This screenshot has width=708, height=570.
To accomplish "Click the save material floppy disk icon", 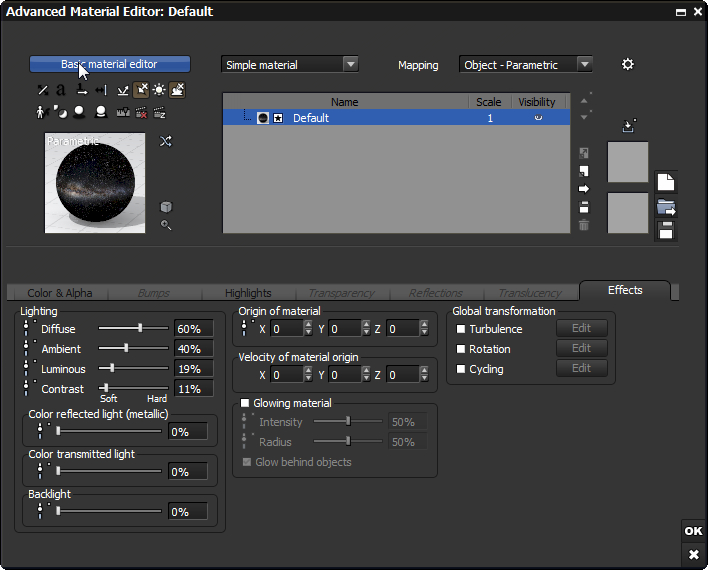I will pyautogui.click(x=666, y=231).
